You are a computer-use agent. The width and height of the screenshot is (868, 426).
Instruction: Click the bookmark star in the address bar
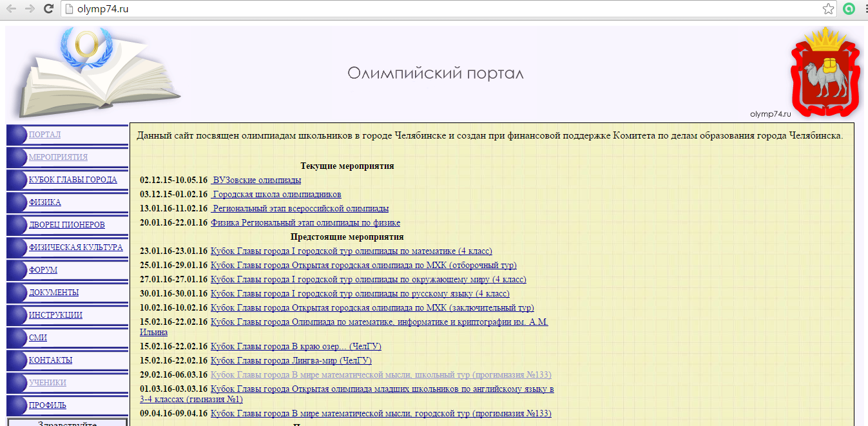point(829,9)
